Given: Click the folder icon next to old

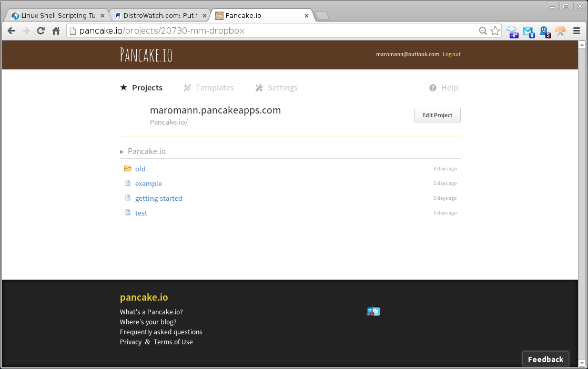Looking at the screenshot, I should pyautogui.click(x=128, y=169).
